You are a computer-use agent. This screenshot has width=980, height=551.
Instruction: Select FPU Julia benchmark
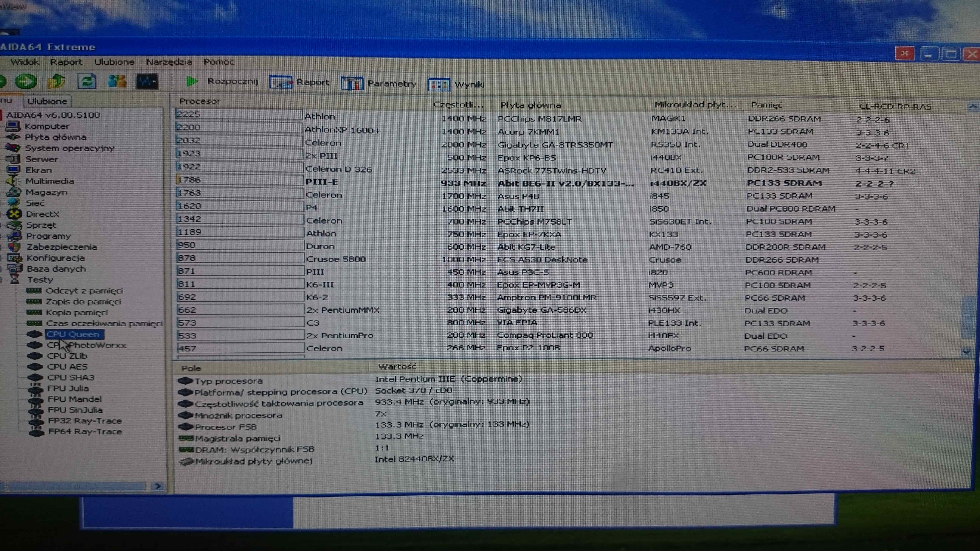tap(68, 389)
